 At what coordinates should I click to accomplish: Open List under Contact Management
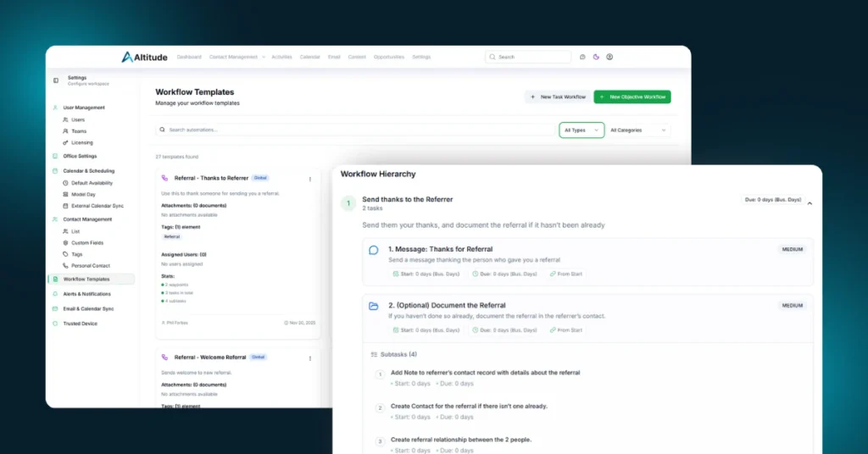pos(75,232)
